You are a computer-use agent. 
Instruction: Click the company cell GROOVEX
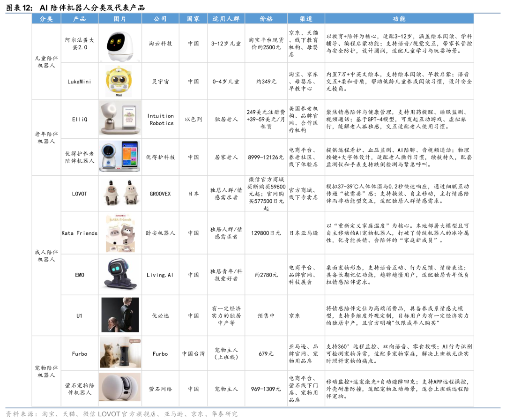160,194
